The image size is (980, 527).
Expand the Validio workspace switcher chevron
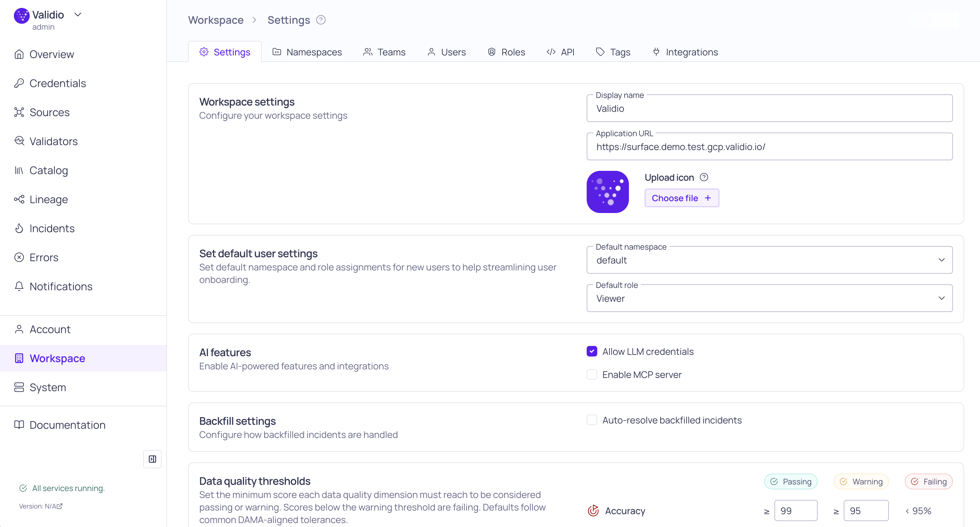[x=78, y=15]
